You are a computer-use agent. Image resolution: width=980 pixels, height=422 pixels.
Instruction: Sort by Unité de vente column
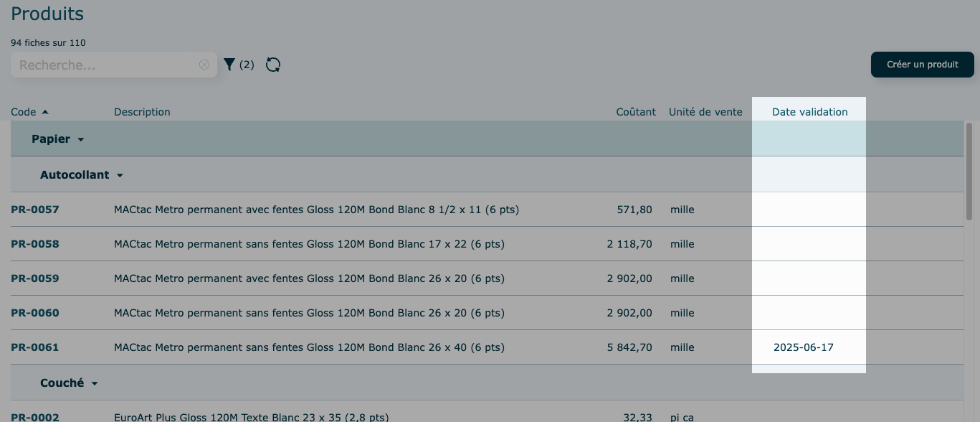pyautogui.click(x=705, y=112)
